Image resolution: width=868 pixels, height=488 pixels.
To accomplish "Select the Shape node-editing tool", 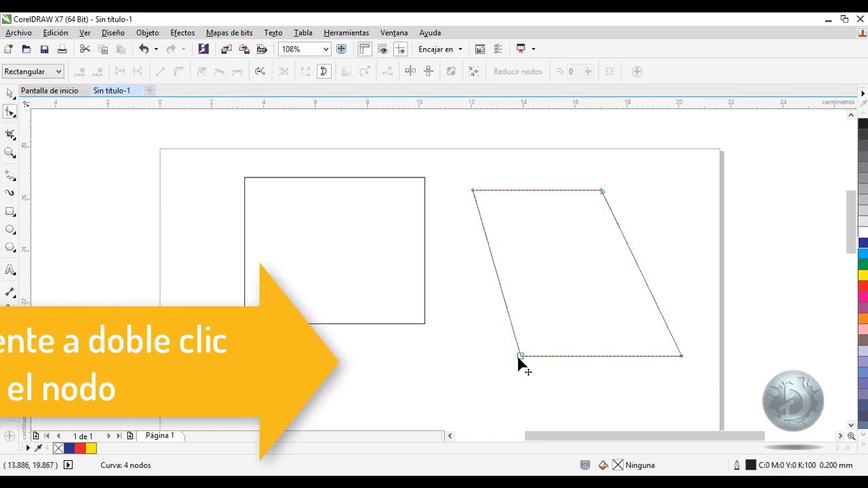I will tap(10, 112).
